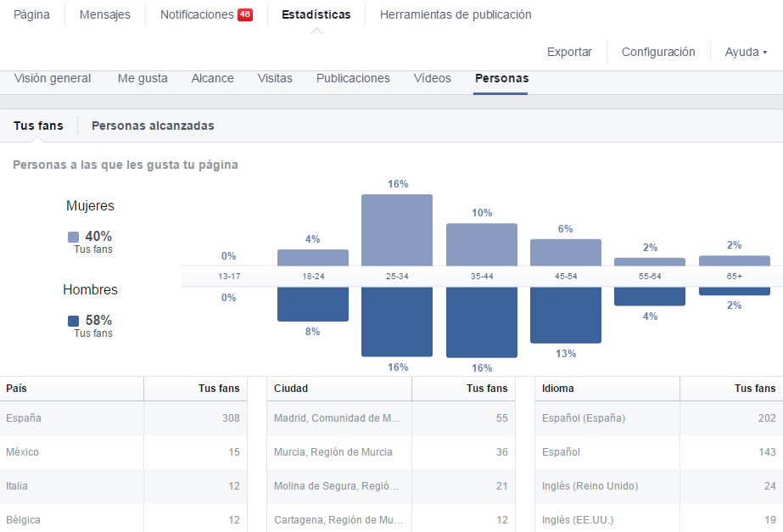Go to the Mensajes tab
This screenshot has width=783, height=532.
(104, 14)
